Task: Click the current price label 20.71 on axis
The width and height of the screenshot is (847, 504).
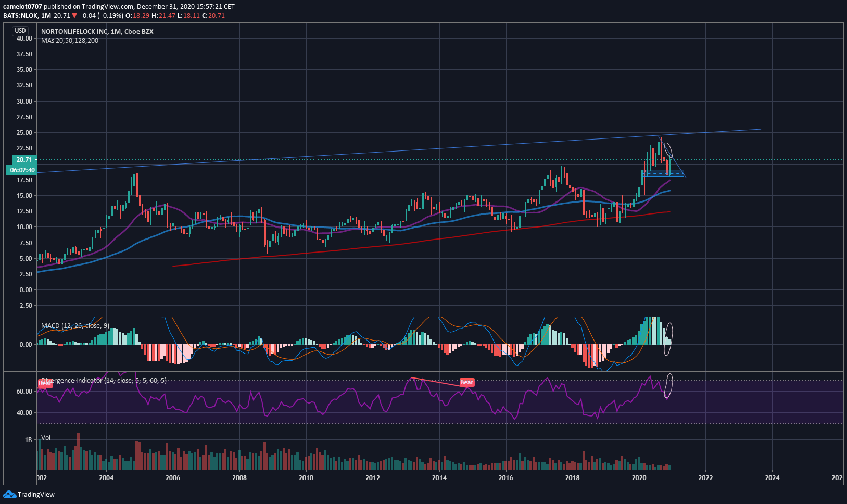Action: coord(24,160)
